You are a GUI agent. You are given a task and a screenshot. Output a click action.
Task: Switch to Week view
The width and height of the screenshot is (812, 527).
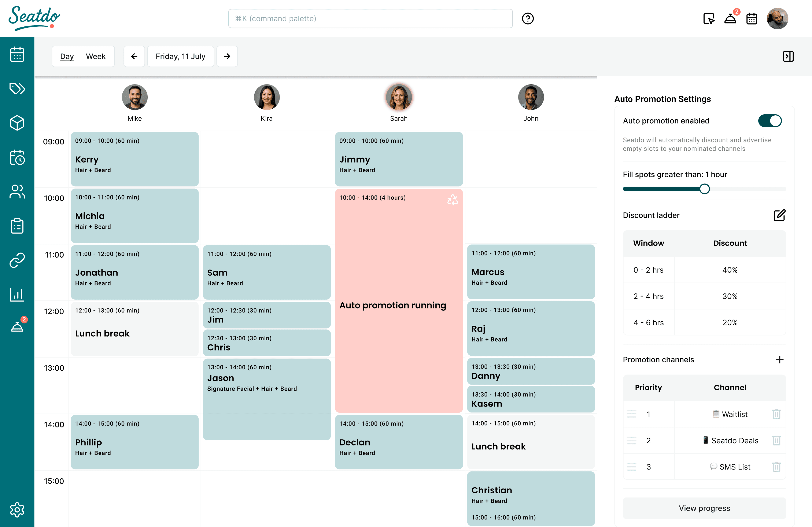pos(96,56)
